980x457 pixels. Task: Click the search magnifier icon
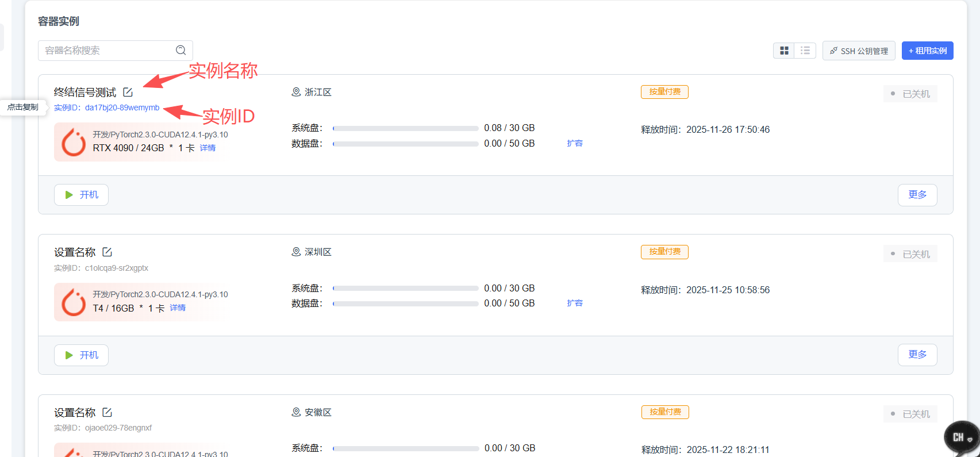pyautogui.click(x=180, y=51)
